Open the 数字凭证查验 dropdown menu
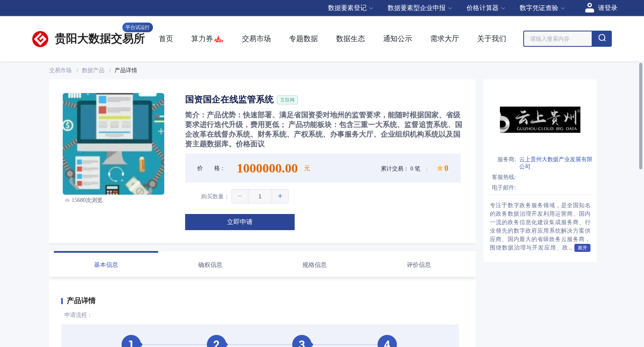The height and width of the screenshot is (347, 644). [542, 8]
